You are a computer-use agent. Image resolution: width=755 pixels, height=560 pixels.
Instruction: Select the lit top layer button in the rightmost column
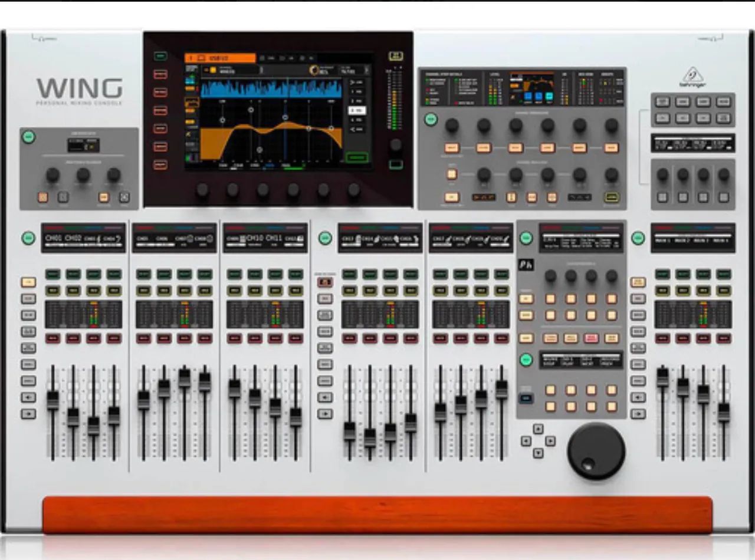[638, 282]
